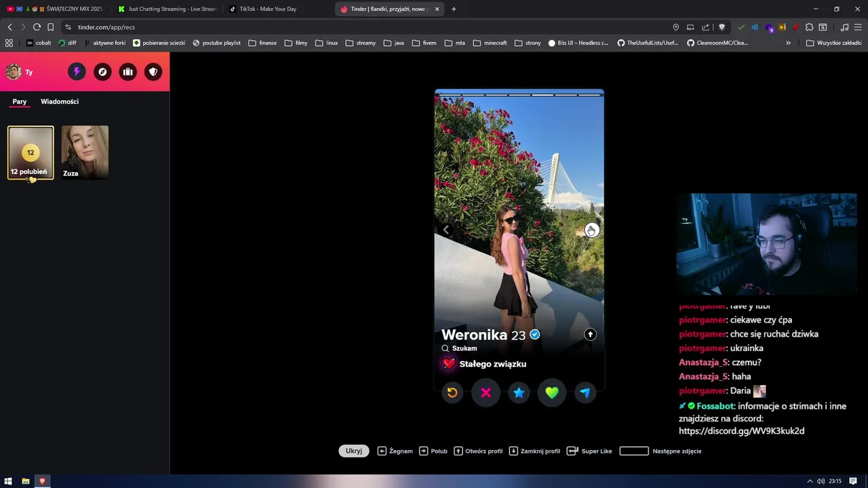
Task: Show previous photo with left chevron
Action: pos(446,230)
